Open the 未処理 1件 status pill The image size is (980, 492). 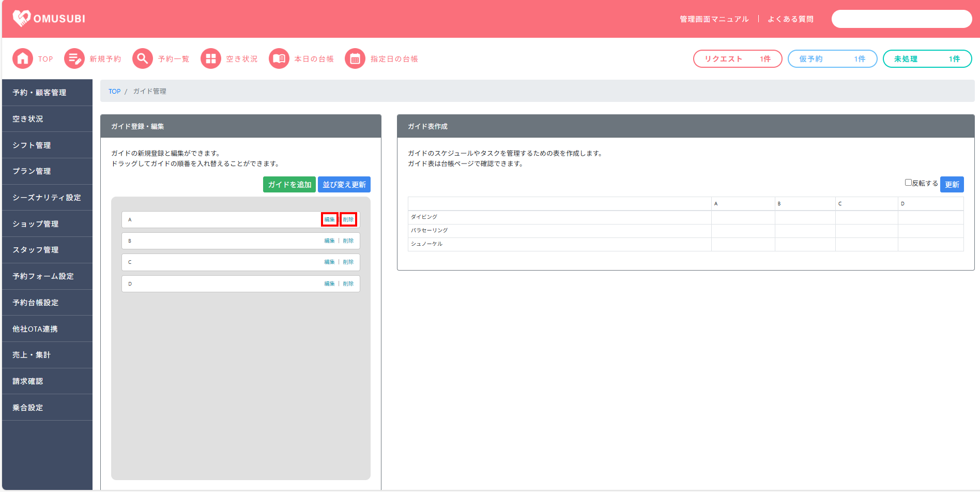pyautogui.click(x=927, y=59)
